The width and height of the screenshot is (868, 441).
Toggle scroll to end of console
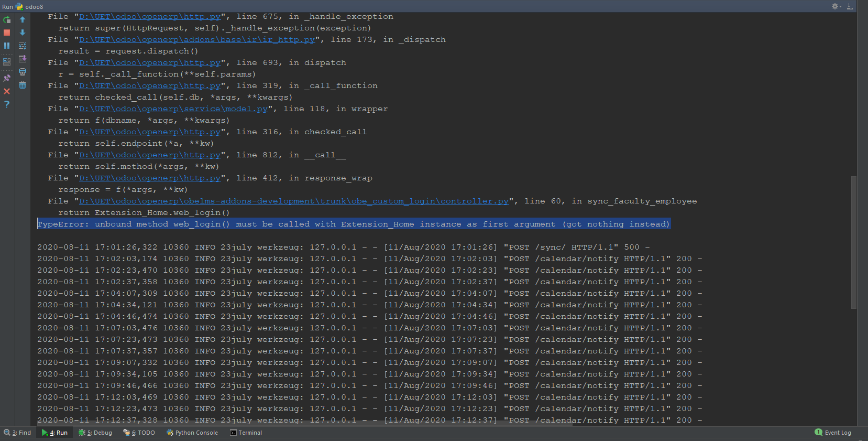pos(23,59)
